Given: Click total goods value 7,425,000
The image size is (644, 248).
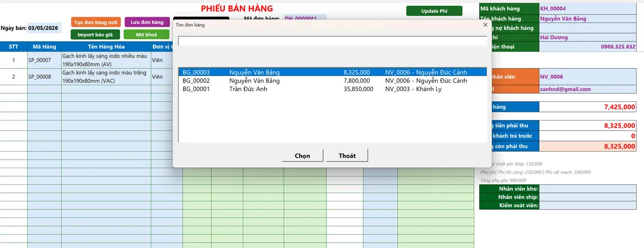Looking at the screenshot, I should click(x=588, y=107).
